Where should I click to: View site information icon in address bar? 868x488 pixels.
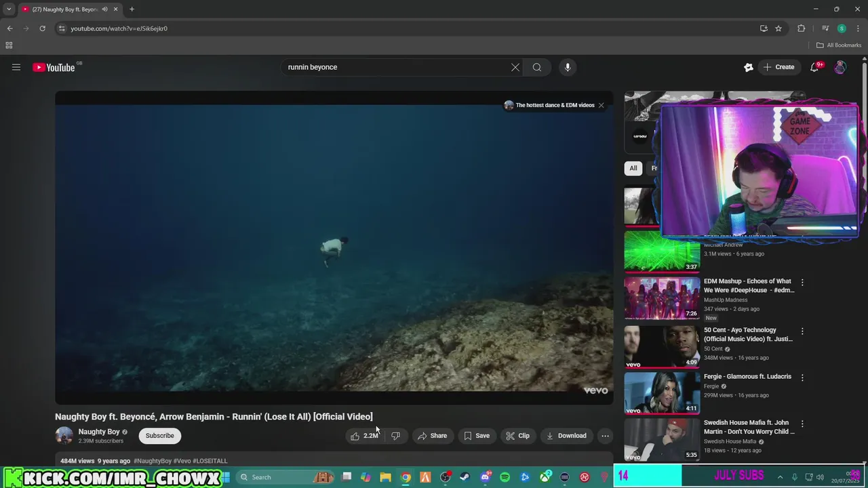click(x=62, y=28)
